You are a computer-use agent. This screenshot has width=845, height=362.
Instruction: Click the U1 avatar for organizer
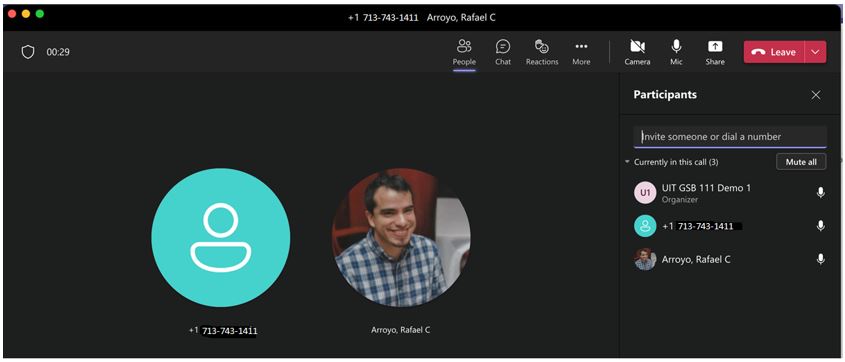point(645,193)
